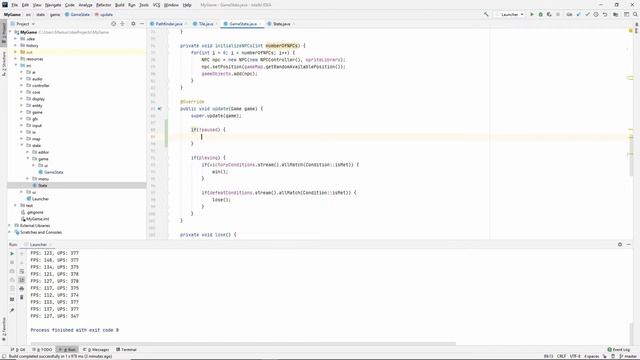Toggle Favorites tool window side tab

coord(4,330)
